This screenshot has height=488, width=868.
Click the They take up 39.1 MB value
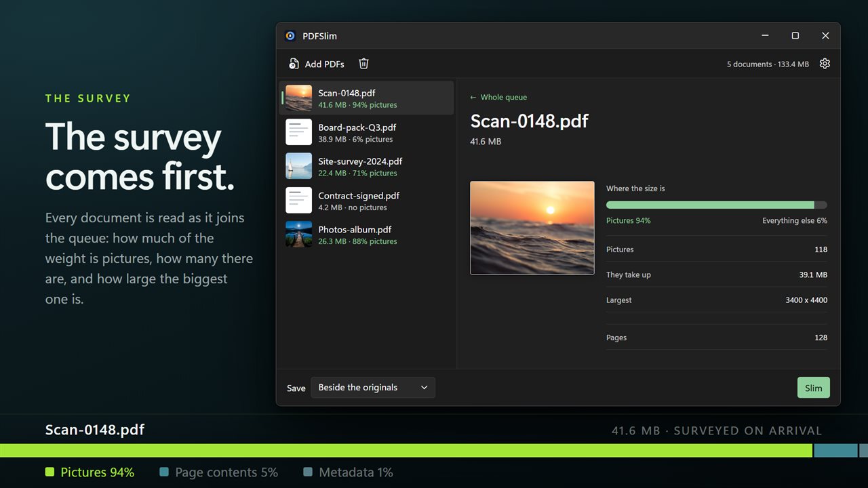813,274
